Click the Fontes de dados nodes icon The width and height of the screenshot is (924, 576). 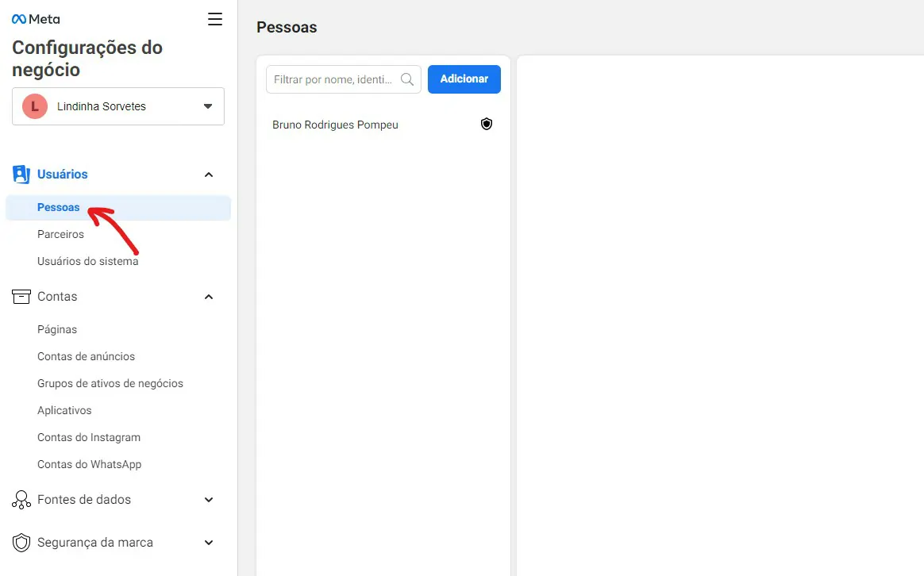21,499
